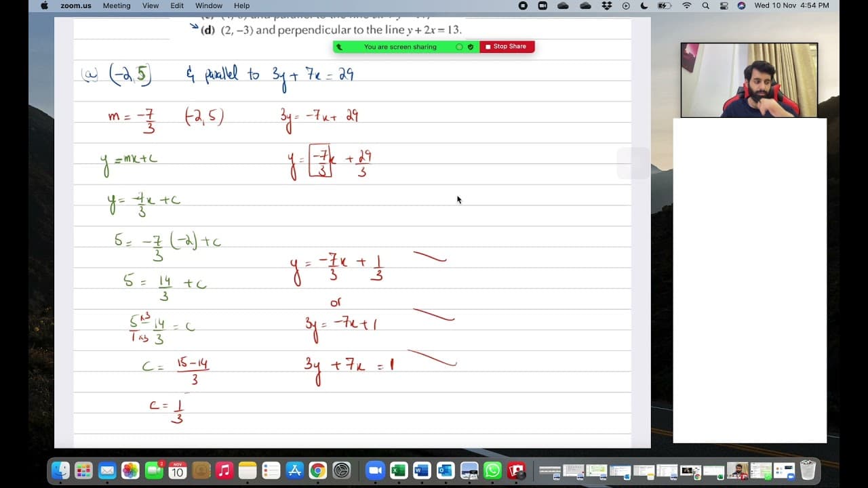Open Microsoft Excel from the dock
The height and width of the screenshot is (488, 868).
pos(398,470)
